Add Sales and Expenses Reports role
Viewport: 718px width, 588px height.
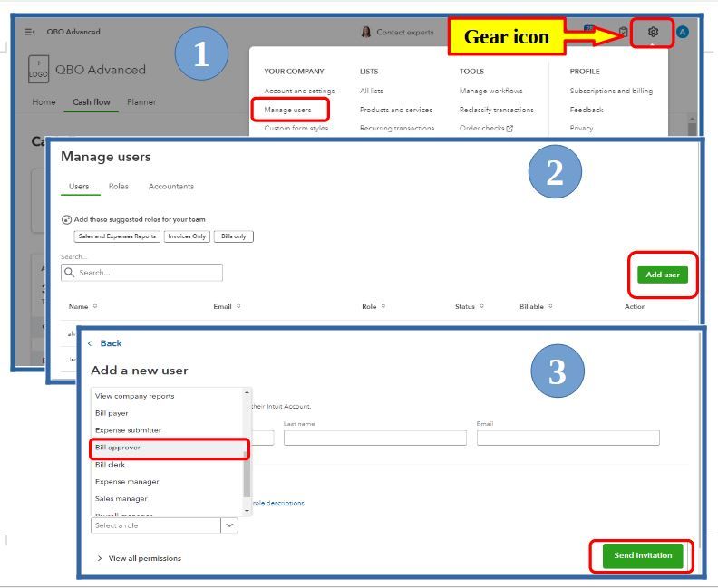pos(117,236)
